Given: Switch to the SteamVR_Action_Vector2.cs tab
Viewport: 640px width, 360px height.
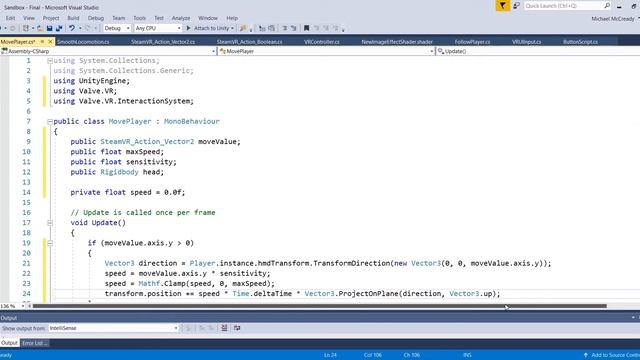Looking at the screenshot, I should 163,42.
